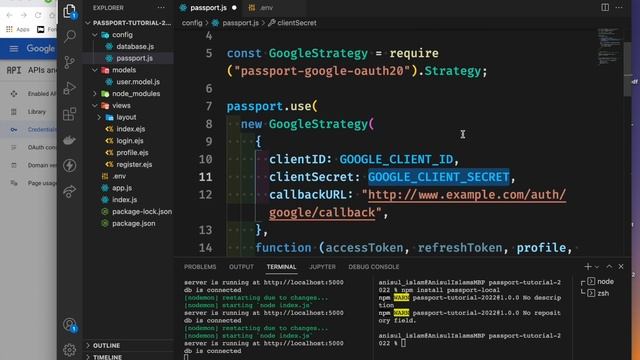Open the Live Share arrow icon
The width and height of the screenshot is (640, 360).
(x=70, y=191)
